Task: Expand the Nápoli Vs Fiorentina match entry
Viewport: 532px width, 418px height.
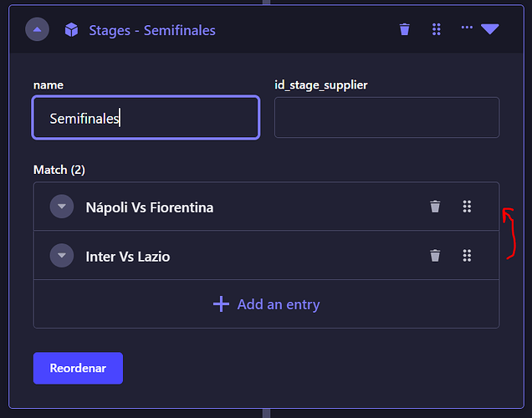Action: click(x=62, y=206)
